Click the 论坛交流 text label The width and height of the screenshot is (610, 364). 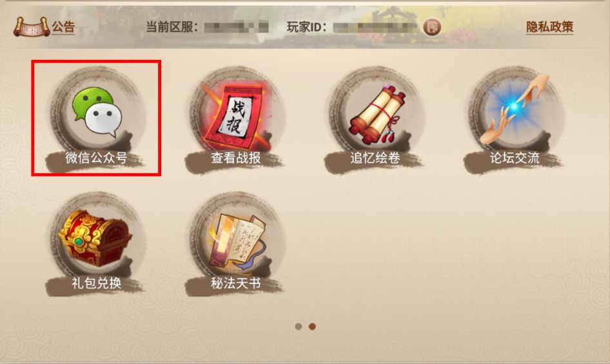pos(515,157)
